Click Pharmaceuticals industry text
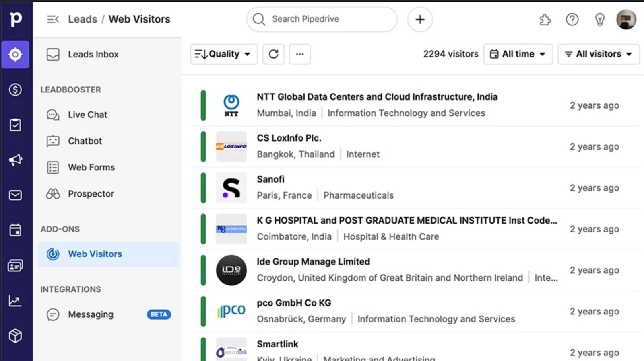Viewport: 644px width, 361px height. pos(359,195)
